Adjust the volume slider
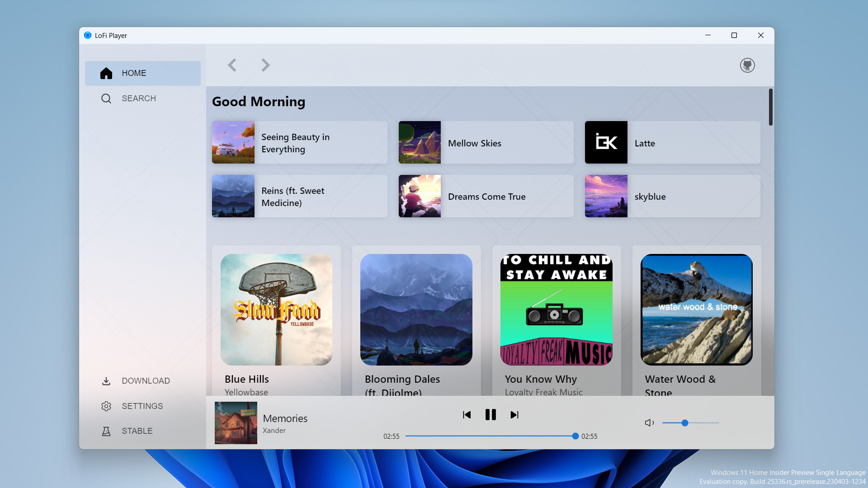The height and width of the screenshot is (488, 868). point(691,423)
